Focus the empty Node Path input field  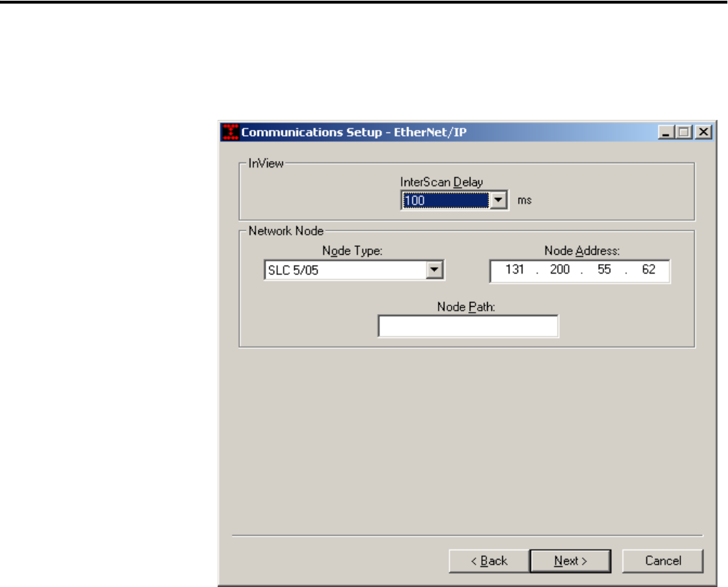pos(468,326)
